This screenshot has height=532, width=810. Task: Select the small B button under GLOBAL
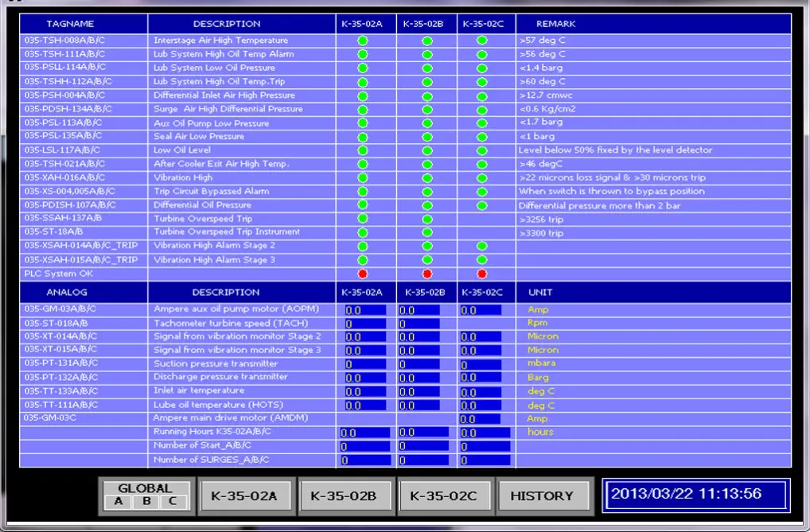click(146, 502)
